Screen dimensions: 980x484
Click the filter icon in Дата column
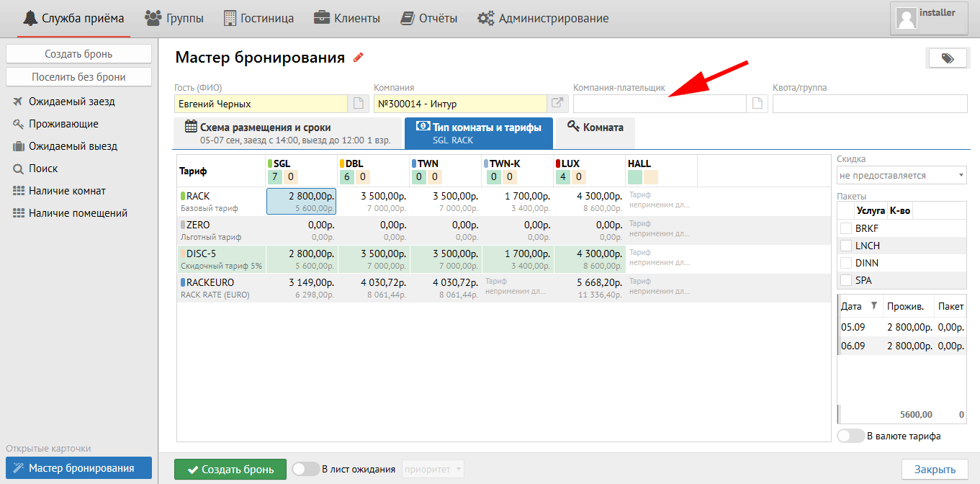coord(874,306)
